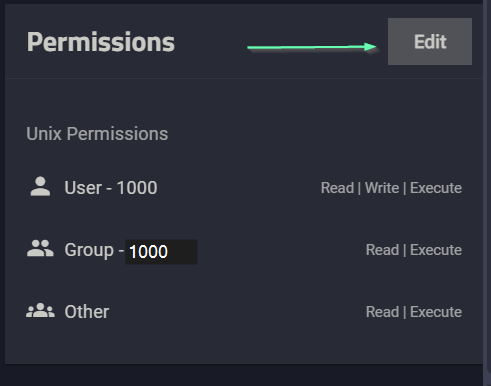Viewport: 491px width, 386px height.
Task: Click the divider line below the Permissions header
Action: [x=244, y=78]
